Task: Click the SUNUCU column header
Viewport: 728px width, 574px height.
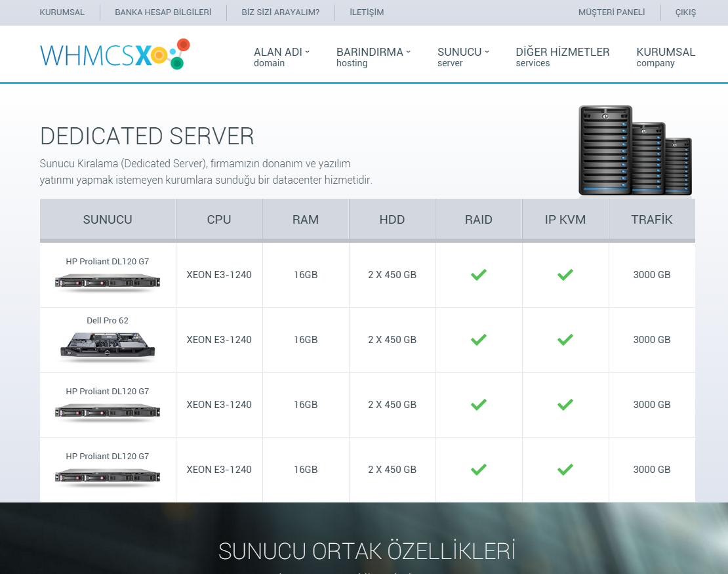Action: click(x=108, y=220)
